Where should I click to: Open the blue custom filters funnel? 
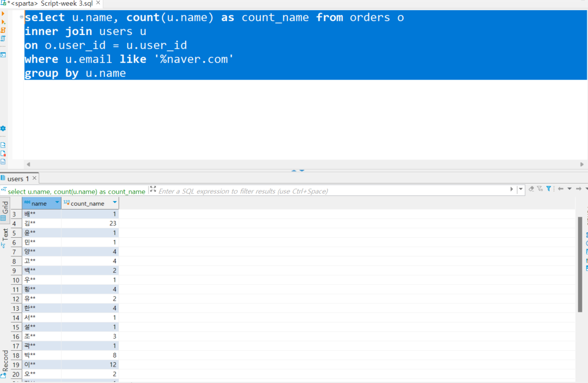(x=548, y=189)
